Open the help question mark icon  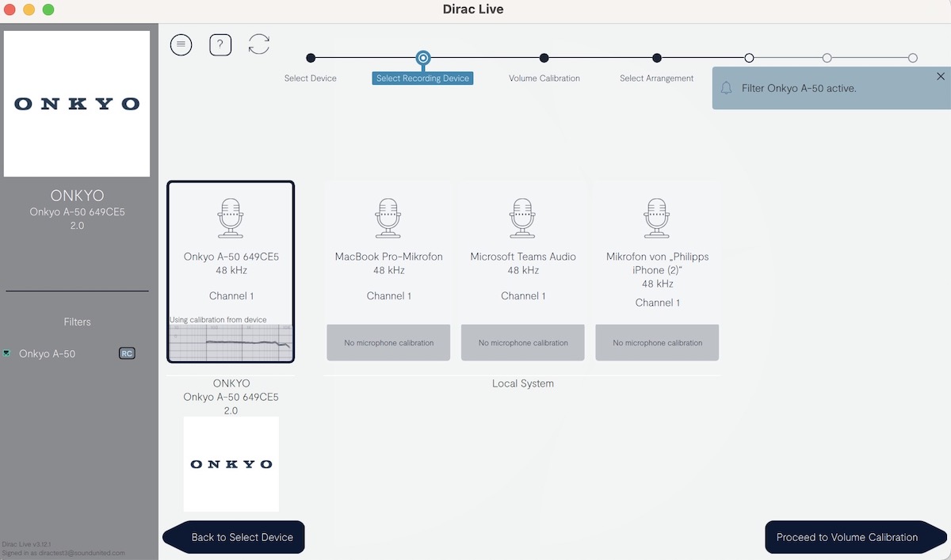coord(220,44)
